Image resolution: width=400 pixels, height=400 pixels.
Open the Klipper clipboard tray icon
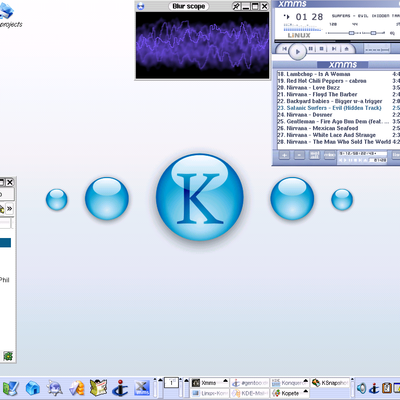point(386,388)
